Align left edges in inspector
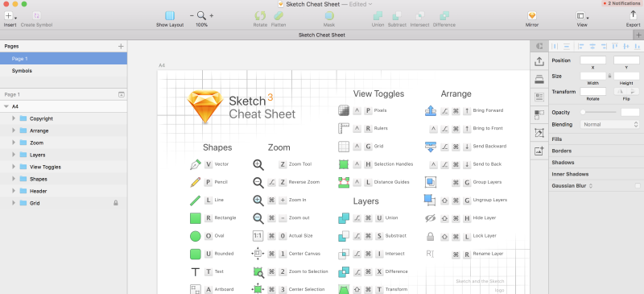 (580, 47)
